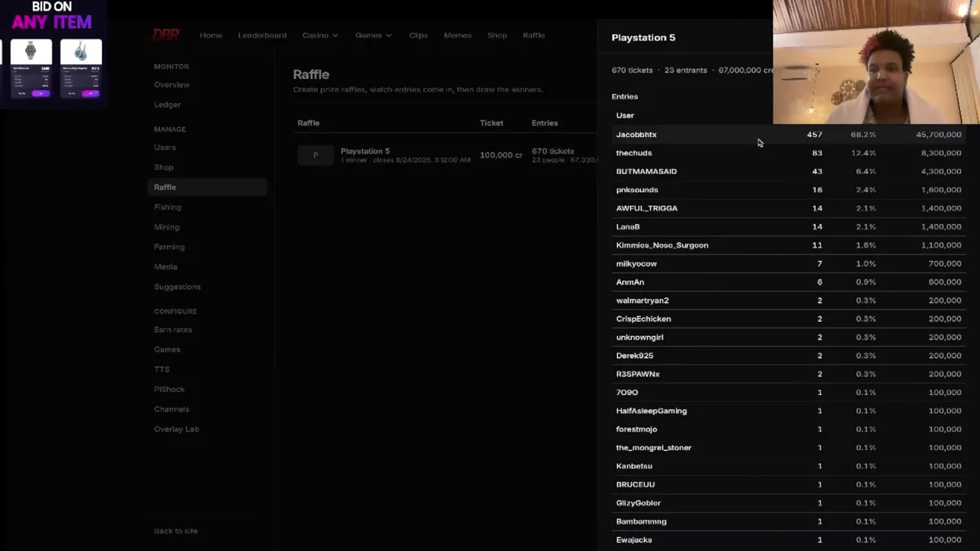Image resolution: width=980 pixels, height=551 pixels.
Task: Open Shop in the top navigation bar
Action: (x=497, y=35)
